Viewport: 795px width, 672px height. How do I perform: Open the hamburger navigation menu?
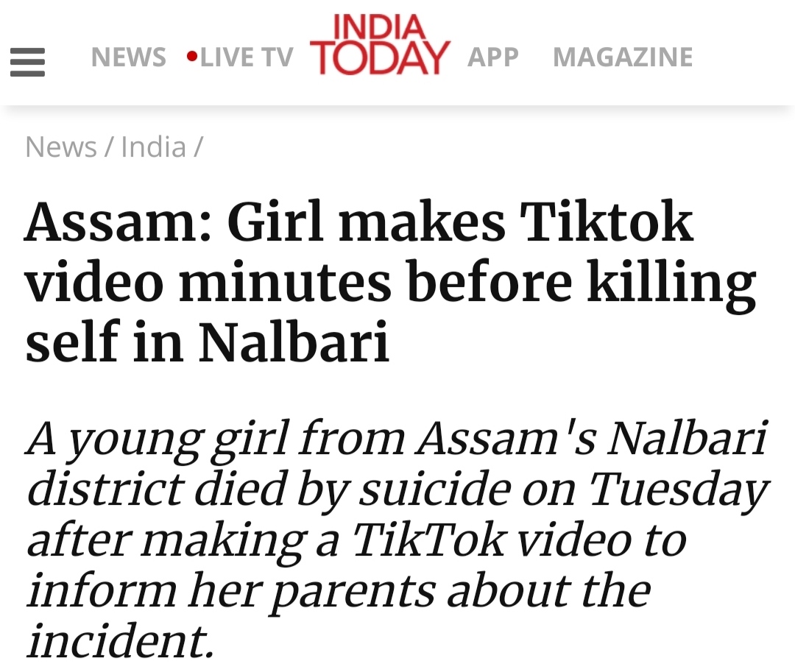click(27, 62)
